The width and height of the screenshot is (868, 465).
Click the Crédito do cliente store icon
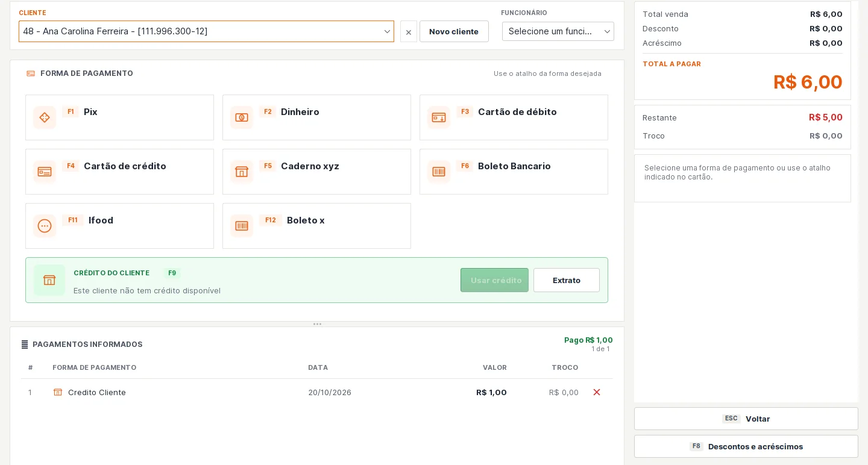coord(49,280)
